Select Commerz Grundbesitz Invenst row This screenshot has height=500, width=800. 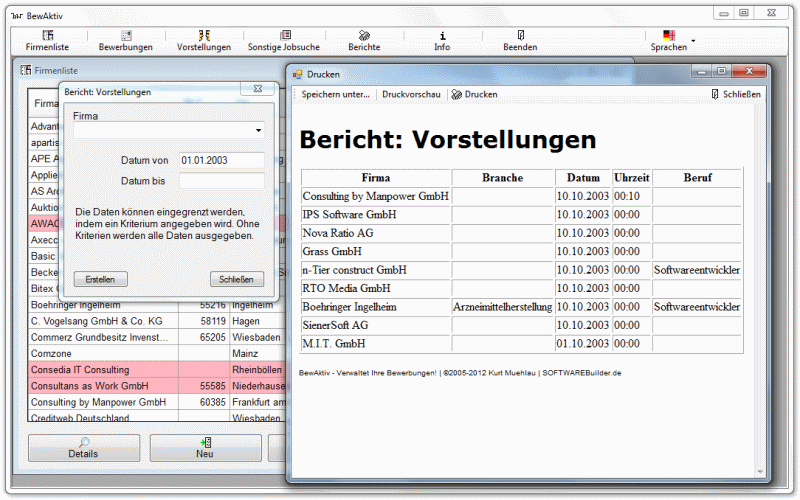tap(157, 337)
